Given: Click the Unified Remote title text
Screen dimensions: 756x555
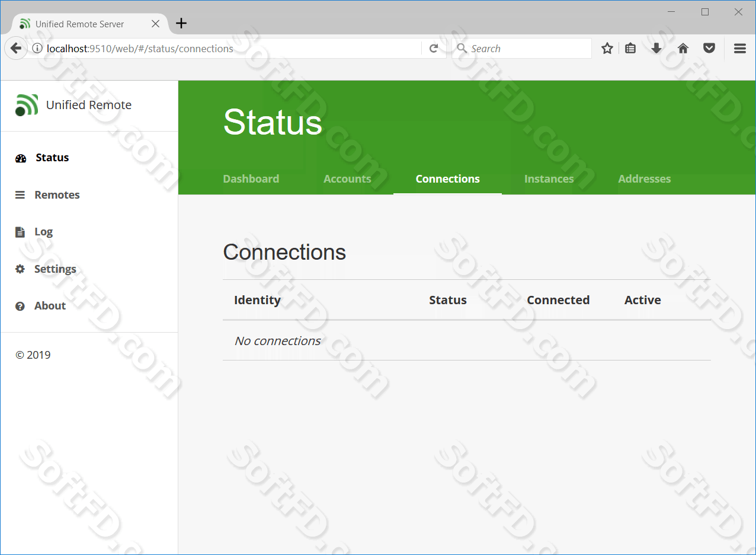Looking at the screenshot, I should tap(89, 105).
